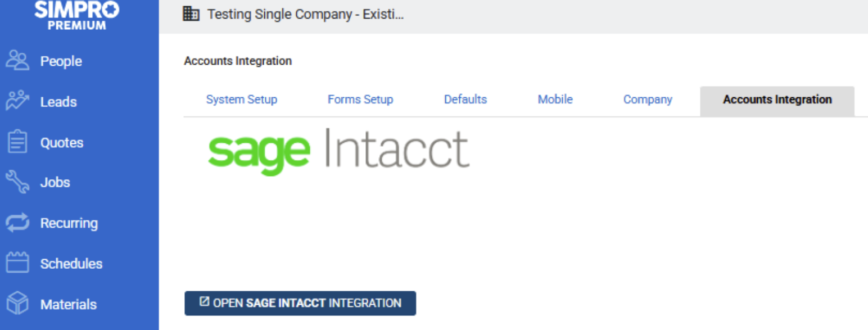
Task: Select the Accounts Integration tab
Action: coord(777,100)
